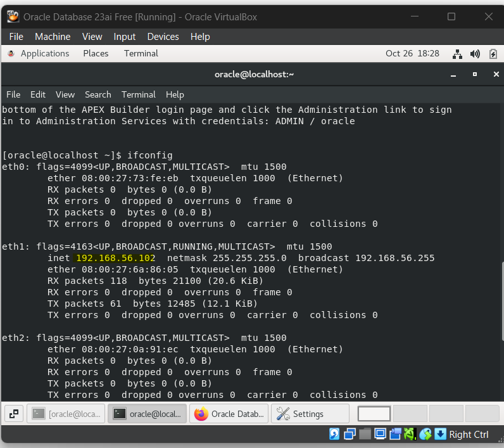Click the terminal's vertical scrollbar

point(500,291)
